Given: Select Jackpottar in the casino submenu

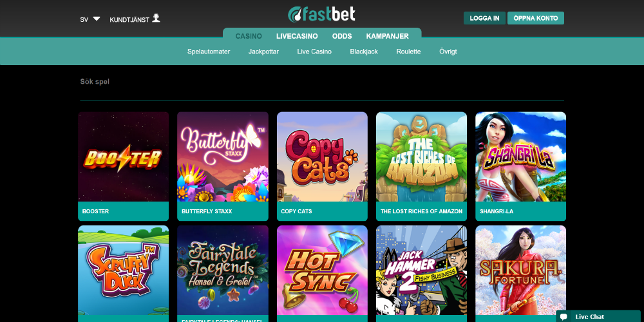Looking at the screenshot, I should pyautogui.click(x=263, y=52).
